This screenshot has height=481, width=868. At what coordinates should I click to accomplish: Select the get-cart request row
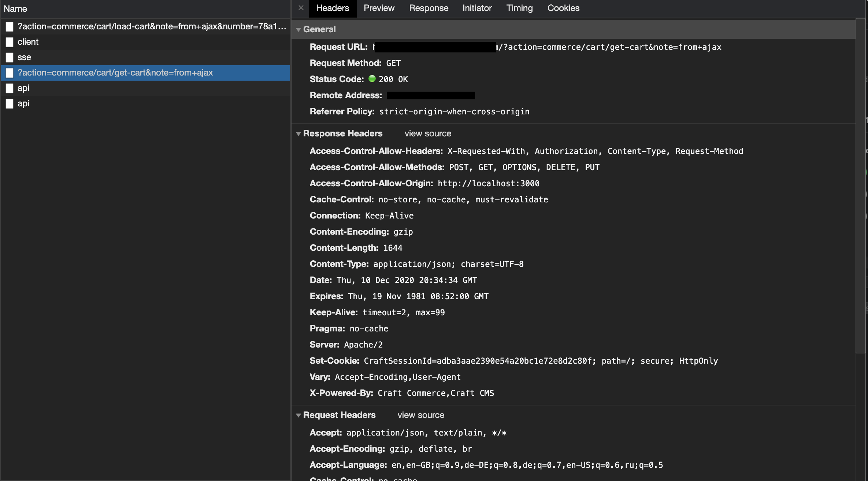[145, 73]
